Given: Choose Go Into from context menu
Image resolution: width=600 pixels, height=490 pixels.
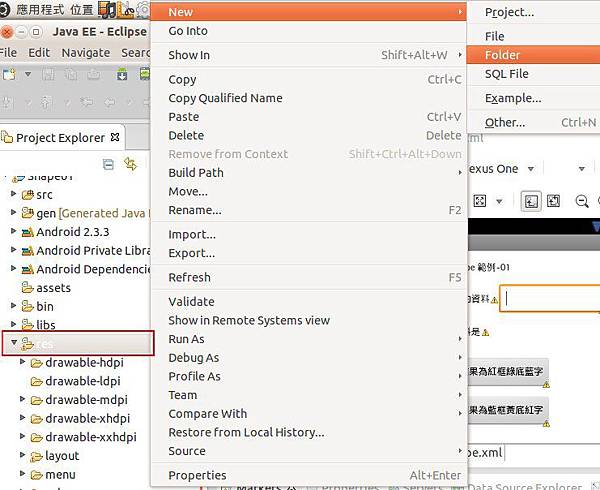Looking at the screenshot, I should (x=308, y=31).
